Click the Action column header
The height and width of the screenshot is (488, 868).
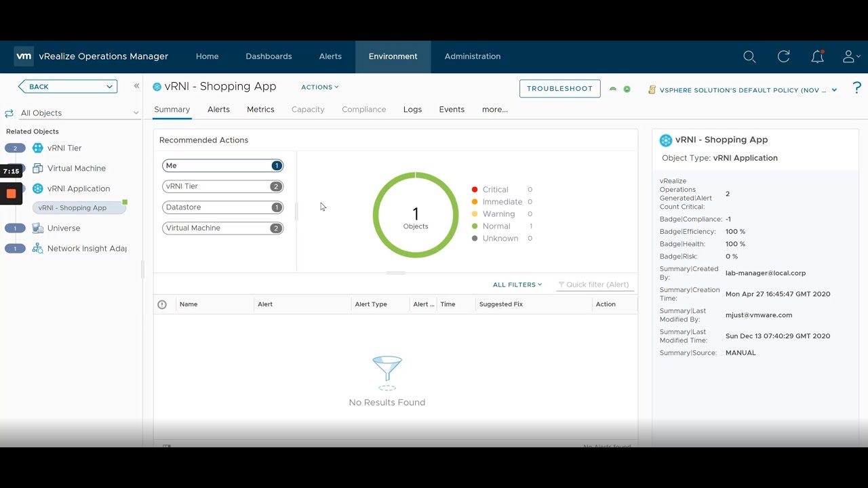(606, 304)
